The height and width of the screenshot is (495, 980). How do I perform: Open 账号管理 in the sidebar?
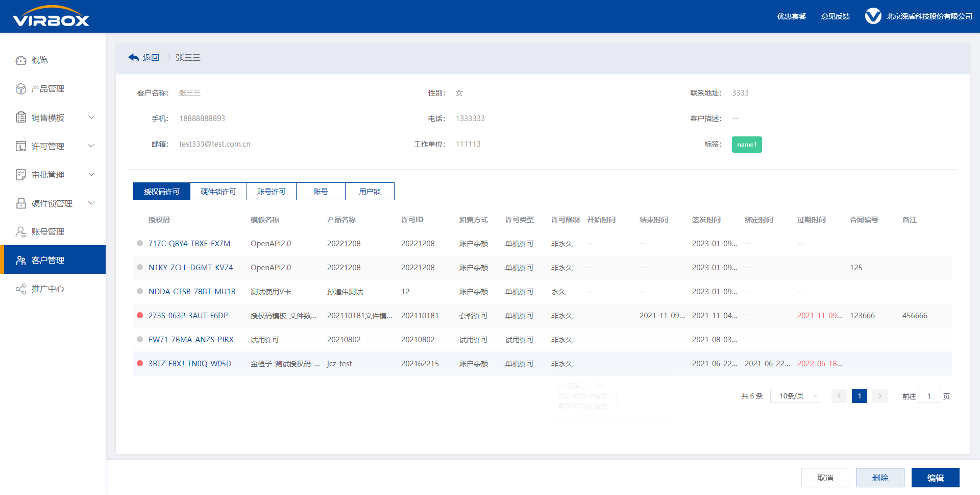53,232
